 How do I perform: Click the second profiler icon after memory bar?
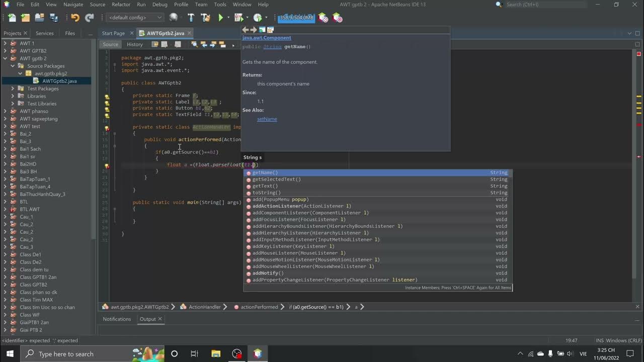click(x=337, y=18)
